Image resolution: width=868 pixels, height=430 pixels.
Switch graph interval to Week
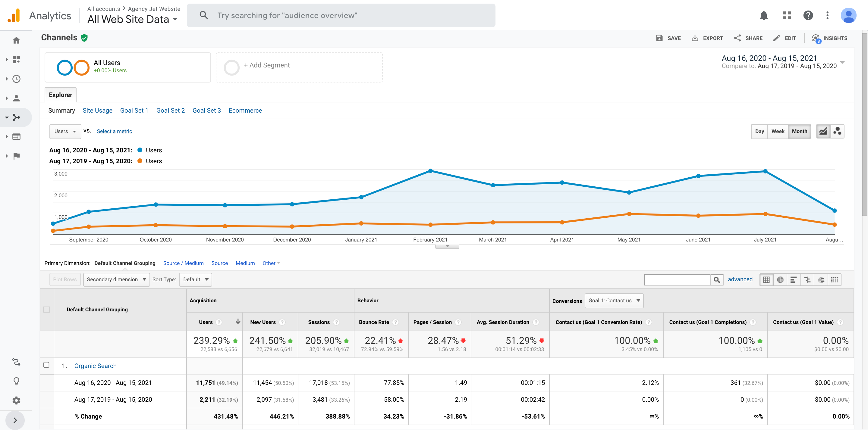click(x=778, y=131)
